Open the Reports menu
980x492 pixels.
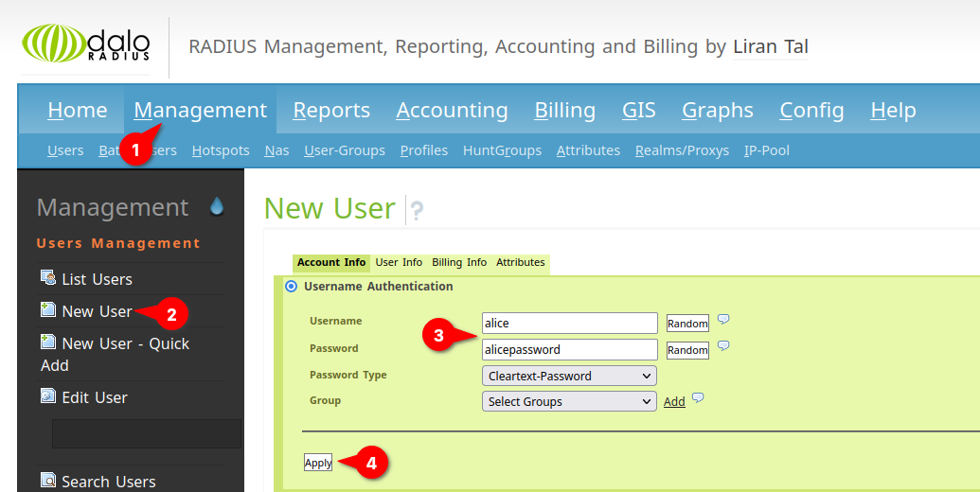[x=331, y=111]
